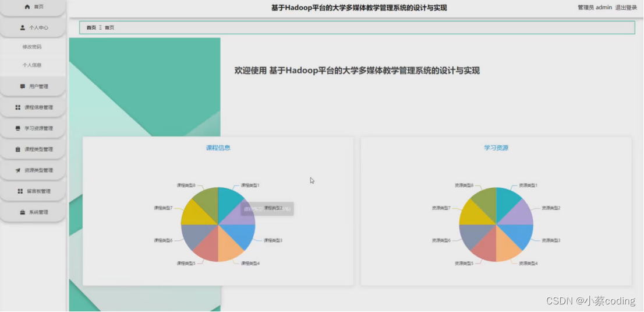
Task: Click the 资源类型2 pie label
Action: pyautogui.click(x=551, y=208)
